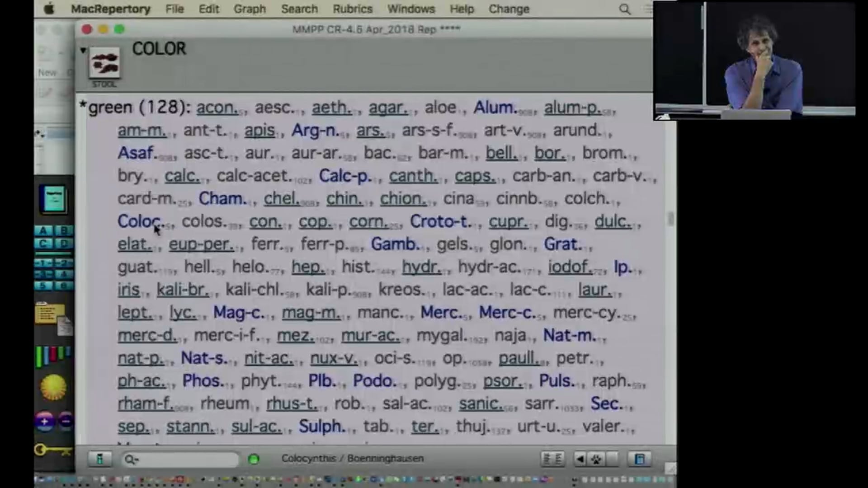The width and height of the screenshot is (868, 488).
Task: Click the back arrow in bottom toolbar
Action: click(x=580, y=460)
